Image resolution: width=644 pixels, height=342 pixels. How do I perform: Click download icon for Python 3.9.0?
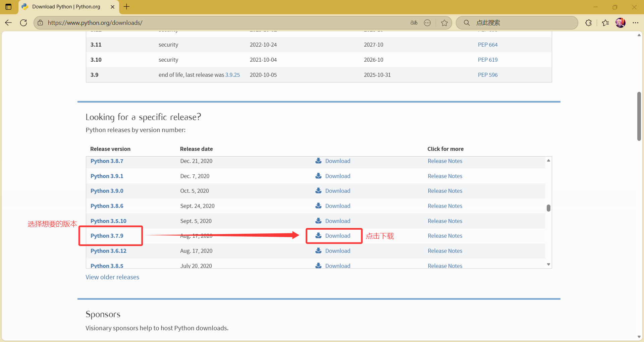[x=318, y=190]
